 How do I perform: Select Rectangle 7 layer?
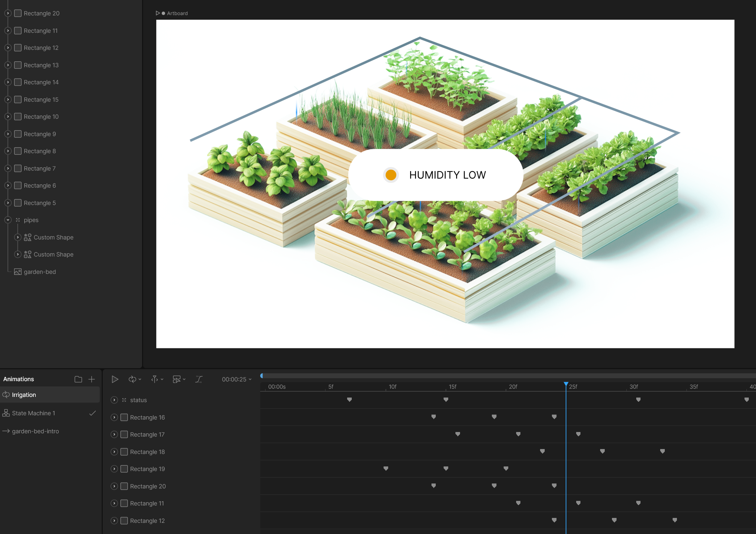40,169
